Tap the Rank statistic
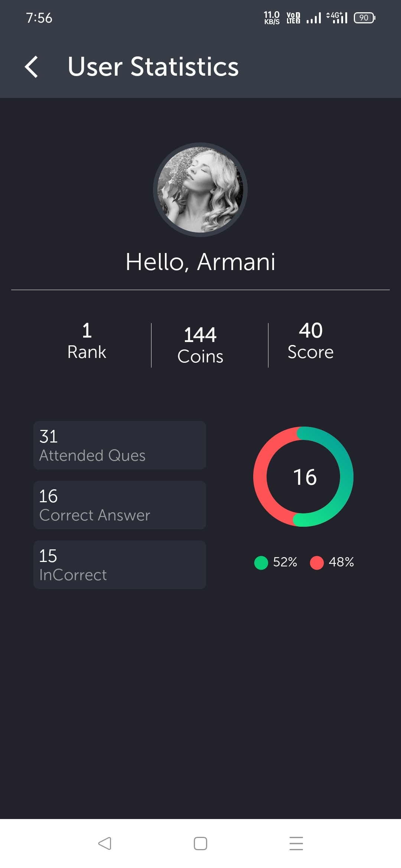Screen dimensions: 401x868 [x=87, y=341]
